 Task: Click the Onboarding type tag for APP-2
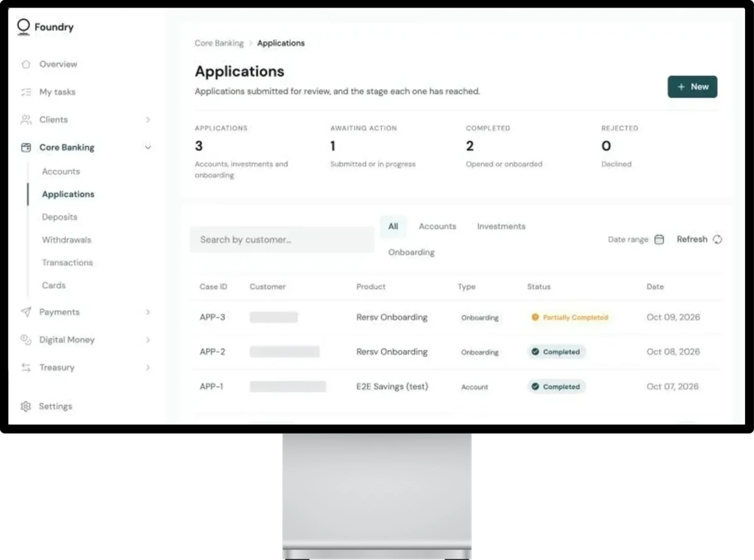pos(480,352)
